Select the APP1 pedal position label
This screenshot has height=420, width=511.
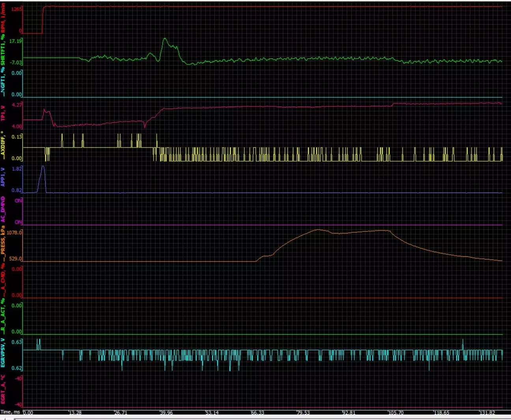[x=4, y=177]
